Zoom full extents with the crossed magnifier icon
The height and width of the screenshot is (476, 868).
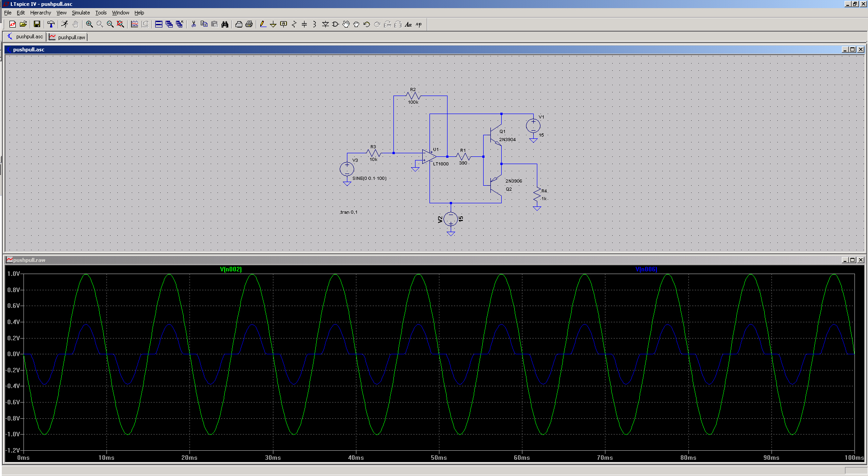[120, 24]
